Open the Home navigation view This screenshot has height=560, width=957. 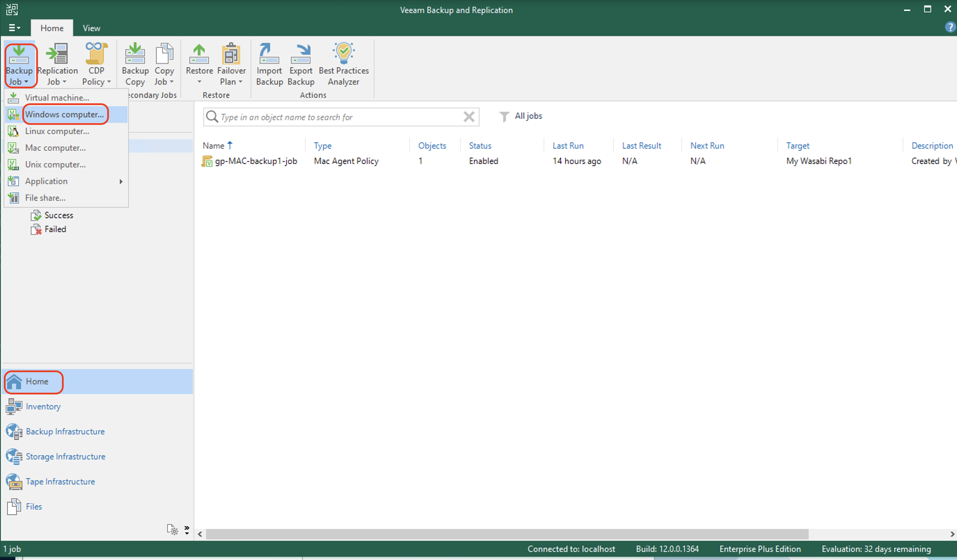[x=97, y=381]
